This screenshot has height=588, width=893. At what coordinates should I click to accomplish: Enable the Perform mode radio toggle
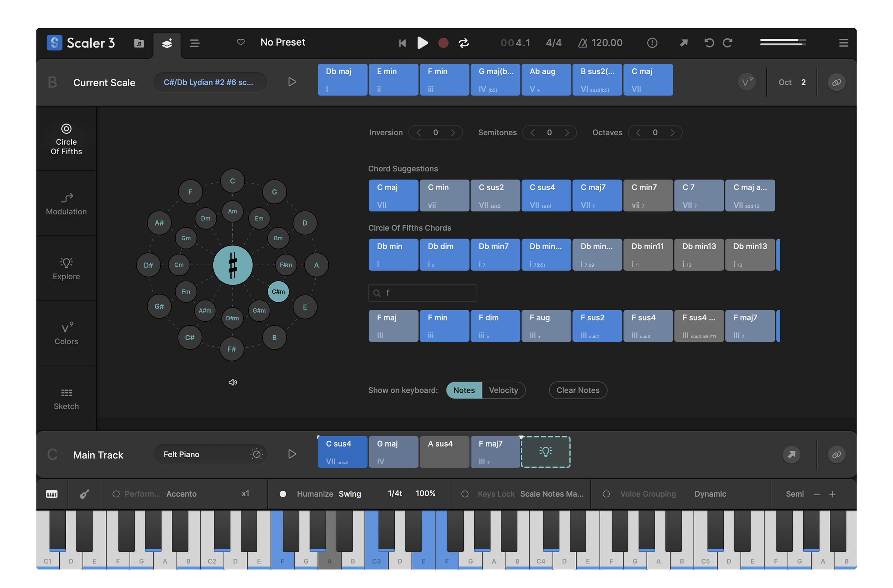click(116, 494)
